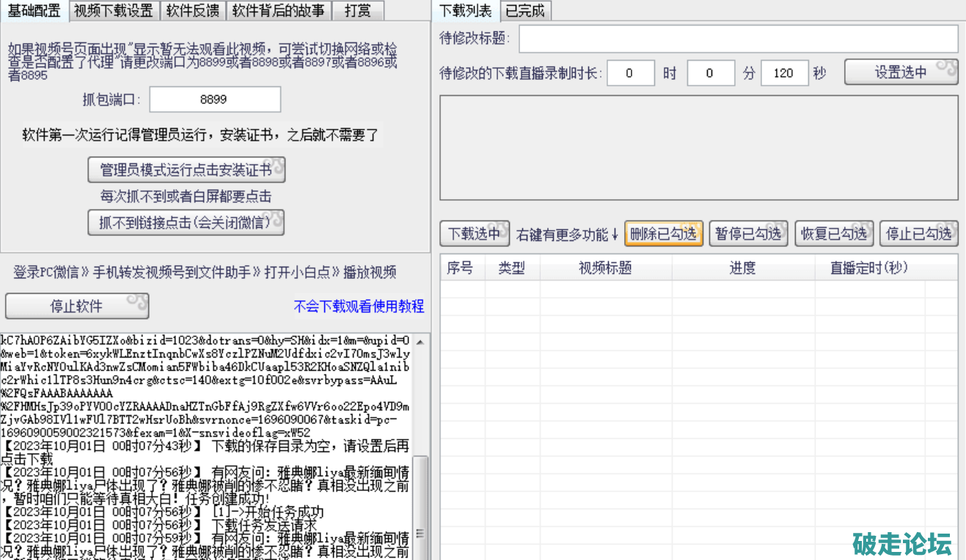Click 管理员模式运行点击安装证书 button
The width and height of the screenshot is (966, 560).
[186, 170]
